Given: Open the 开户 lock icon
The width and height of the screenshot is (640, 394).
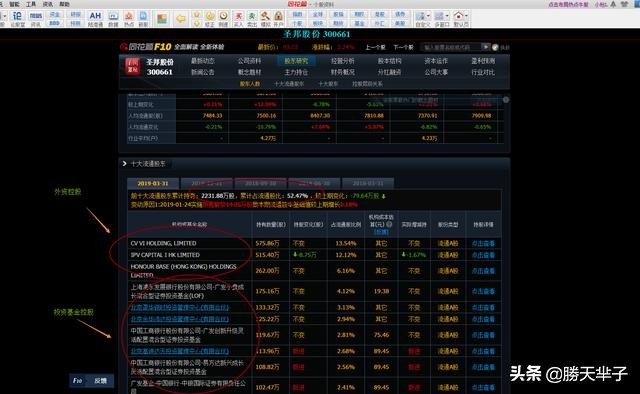Looking at the screenshot, I should pos(279,18).
